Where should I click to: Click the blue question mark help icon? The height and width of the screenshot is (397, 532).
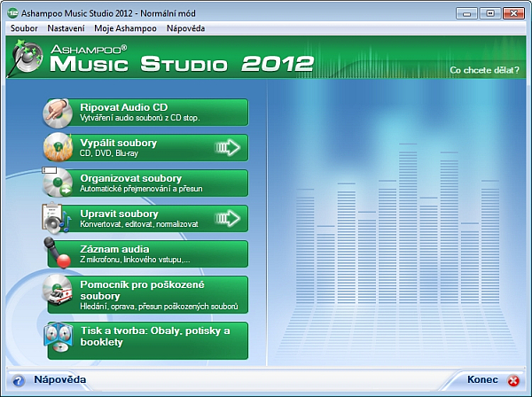pyautogui.click(x=19, y=381)
